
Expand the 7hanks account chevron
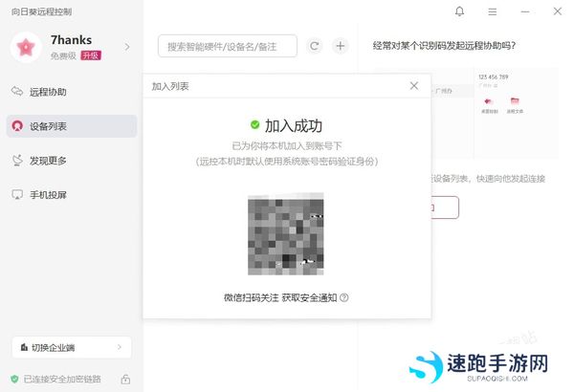pos(127,47)
